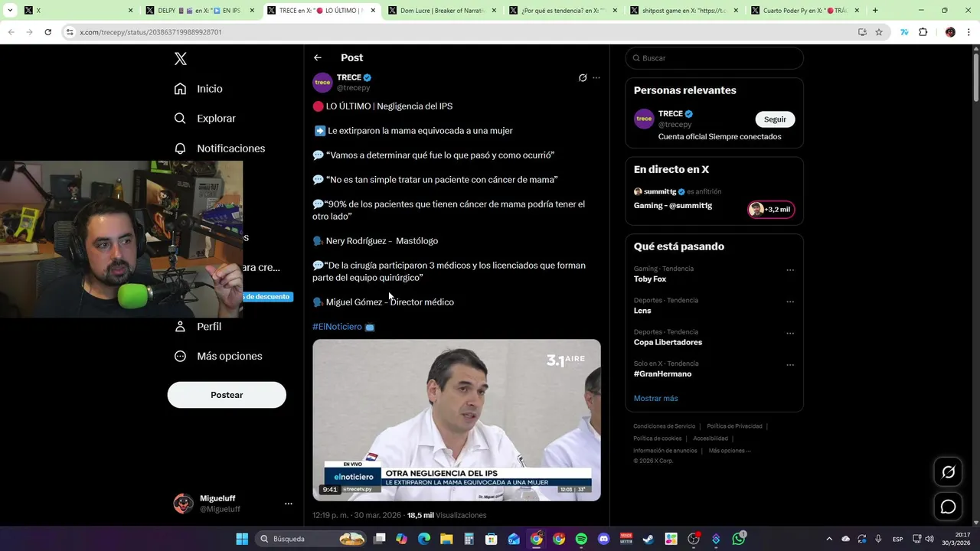980x551 pixels.
Task: Open the Inicio home page
Action: tap(198, 89)
